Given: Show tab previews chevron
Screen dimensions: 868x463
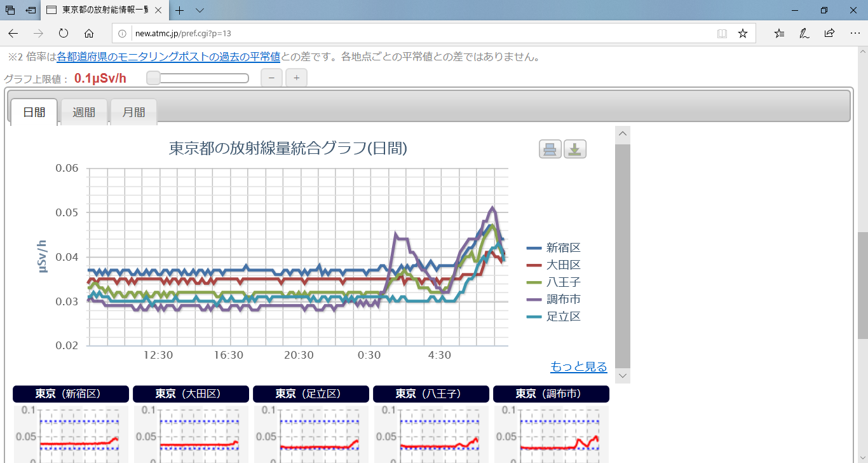Looking at the screenshot, I should pos(200,10).
